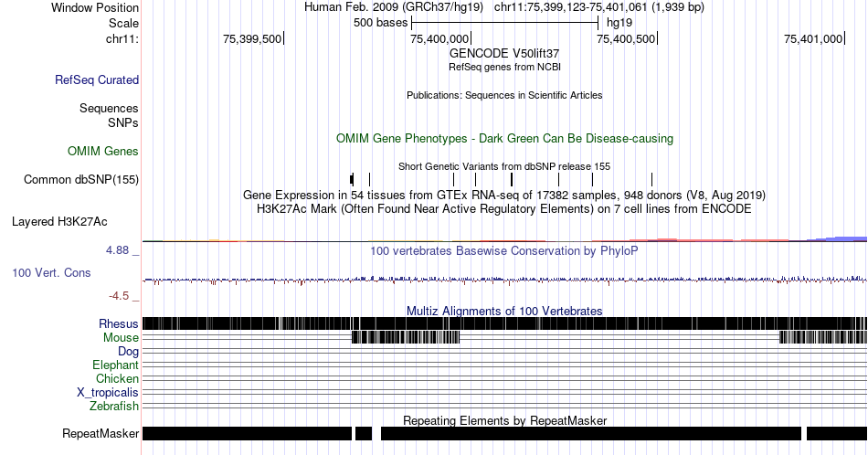Click the Sequences track label
This screenshot has width=868, height=455.
tap(109, 108)
